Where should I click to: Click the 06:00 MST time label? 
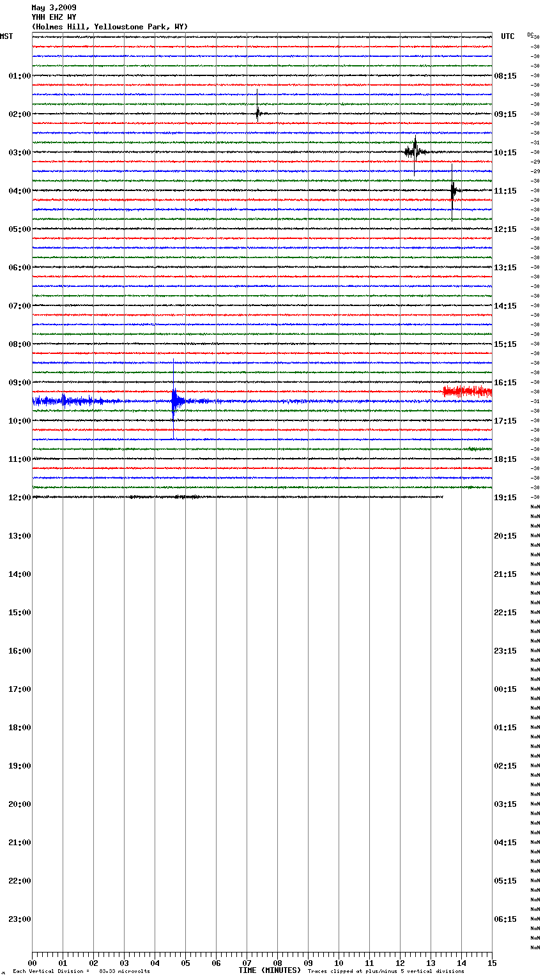[19, 268]
